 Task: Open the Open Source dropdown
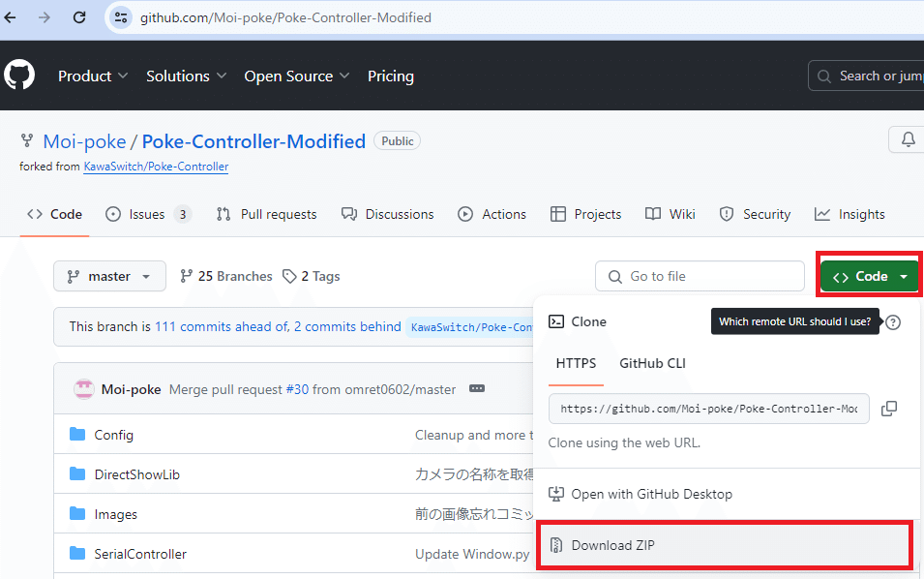coord(296,76)
